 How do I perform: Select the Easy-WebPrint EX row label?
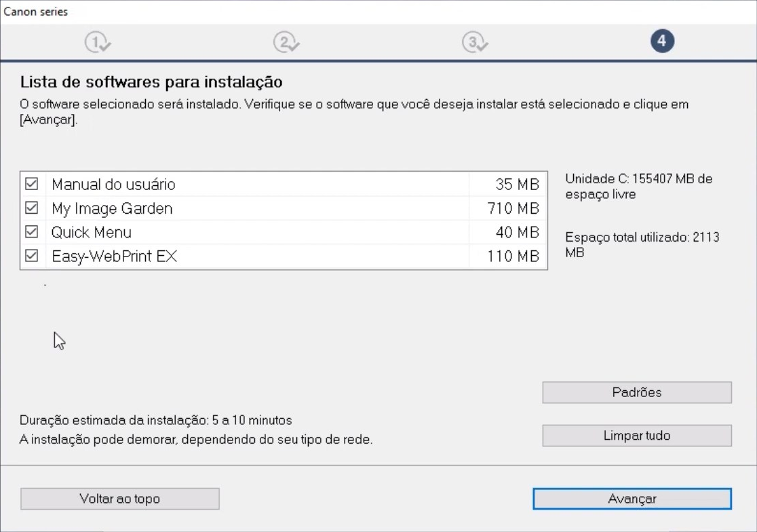click(115, 256)
